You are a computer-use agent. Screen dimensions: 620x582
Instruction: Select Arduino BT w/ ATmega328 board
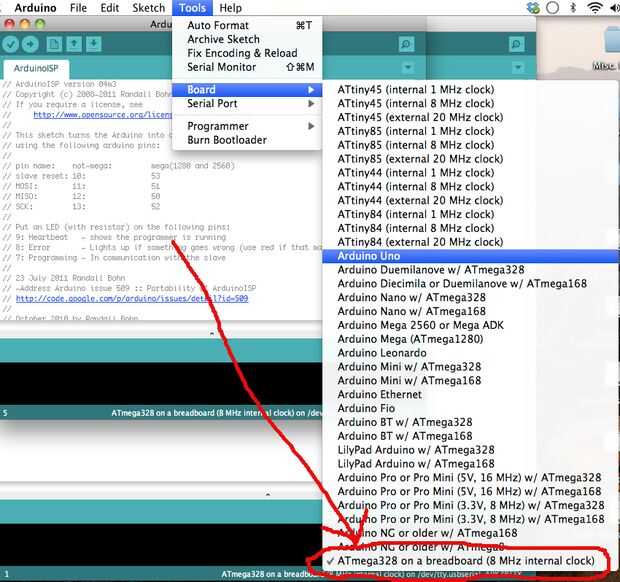pyautogui.click(x=471, y=422)
